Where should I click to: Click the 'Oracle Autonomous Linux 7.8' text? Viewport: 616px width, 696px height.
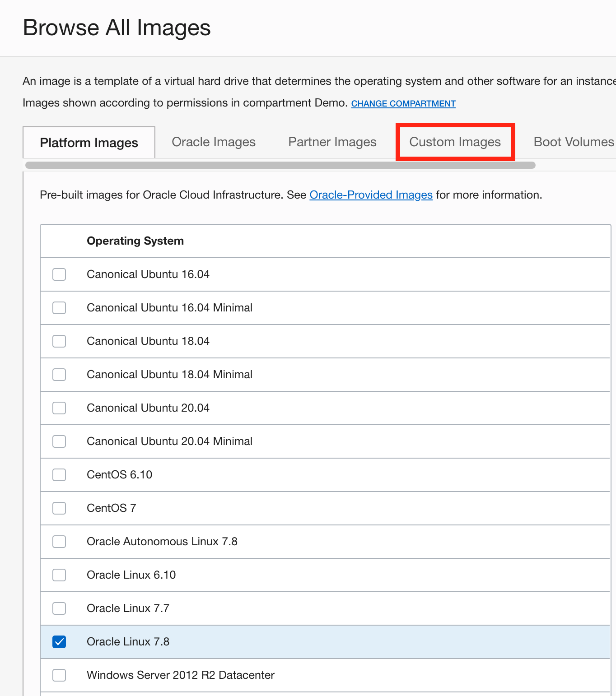point(162,542)
